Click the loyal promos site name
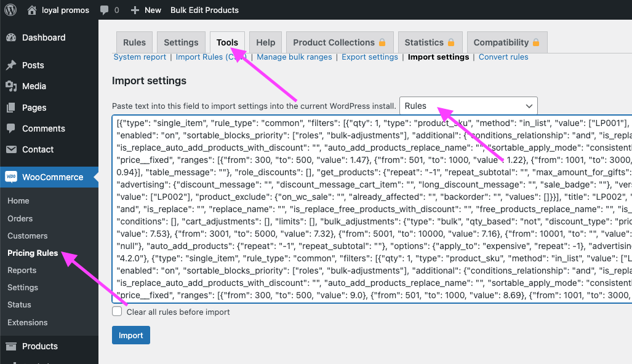632x364 pixels. pyautogui.click(x=65, y=10)
